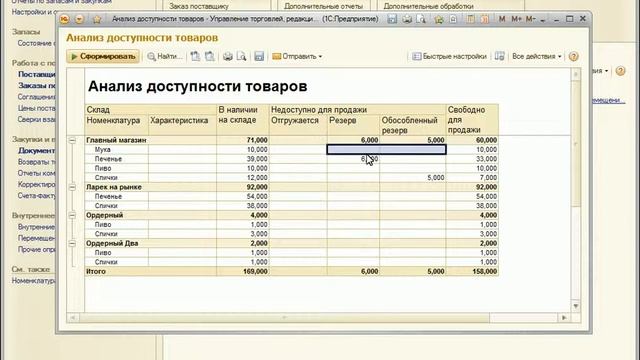Click the title bar printer icon

click(x=407, y=19)
